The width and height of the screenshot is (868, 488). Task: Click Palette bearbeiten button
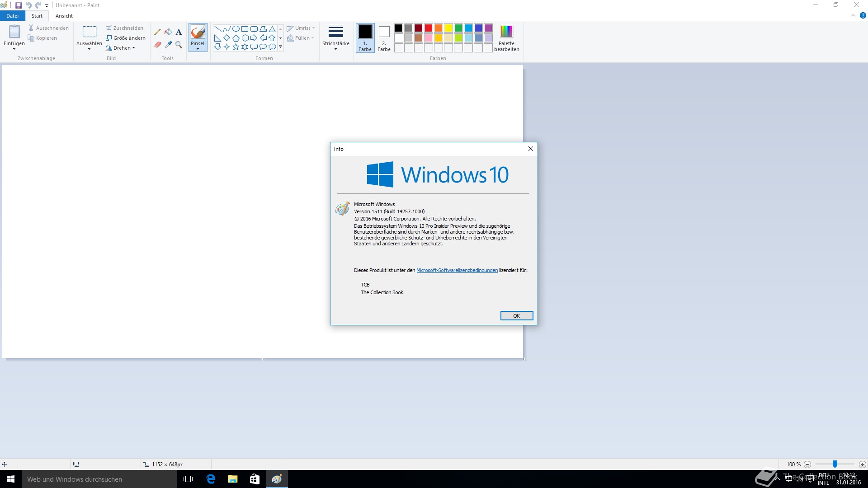(x=507, y=38)
